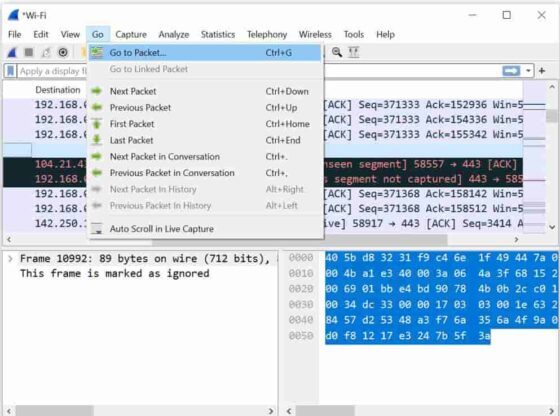The height and width of the screenshot is (416, 560).
Task: Click the packet list horizontal scrollbar thumb
Action: (x=300, y=240)
